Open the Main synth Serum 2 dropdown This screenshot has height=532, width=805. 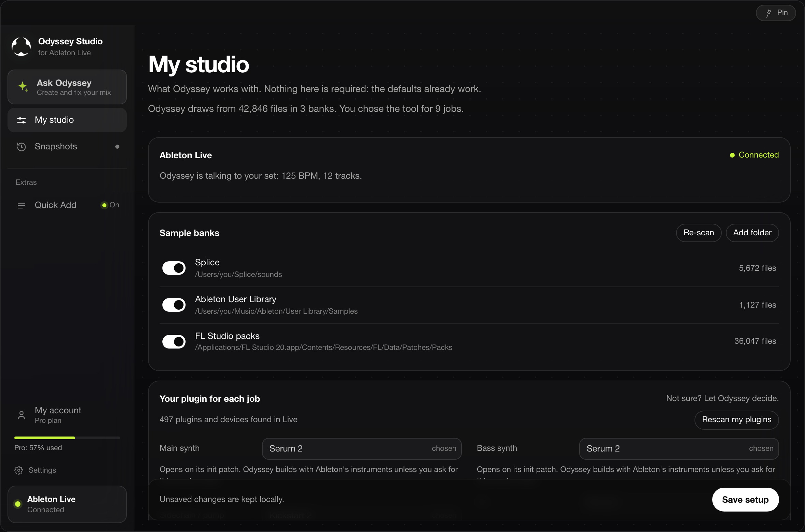tap(362, 448)
